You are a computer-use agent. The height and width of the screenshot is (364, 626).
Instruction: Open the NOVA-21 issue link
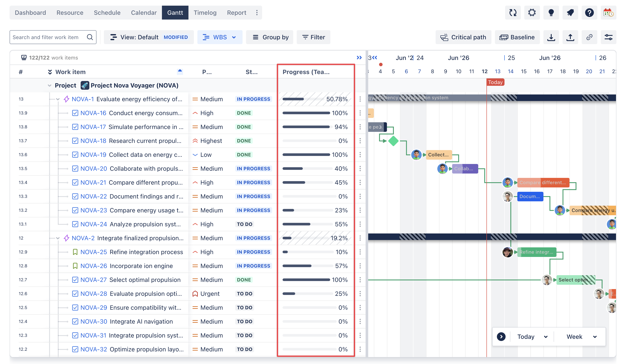pos(93,182)
